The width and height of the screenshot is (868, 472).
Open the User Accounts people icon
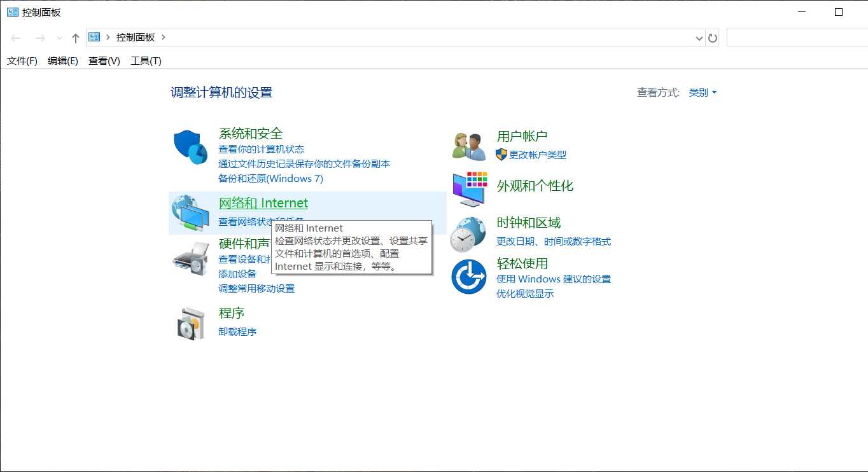click(x=469, y=147)
